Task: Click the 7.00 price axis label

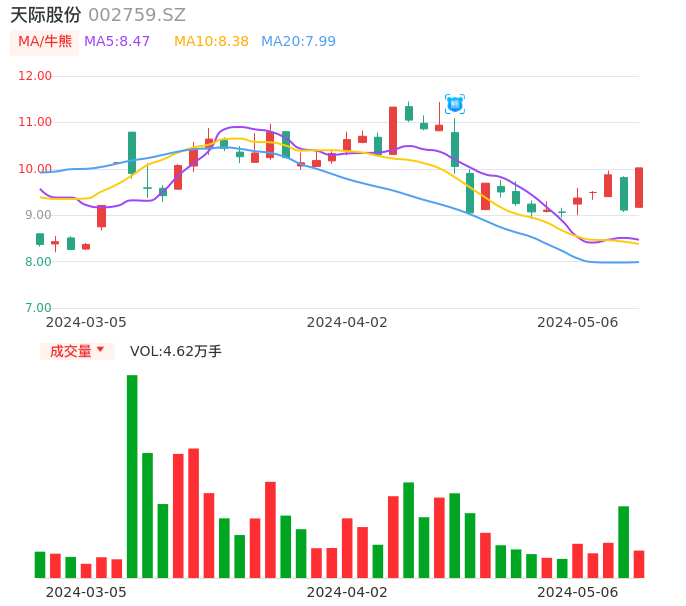Action: coord(38,308)
